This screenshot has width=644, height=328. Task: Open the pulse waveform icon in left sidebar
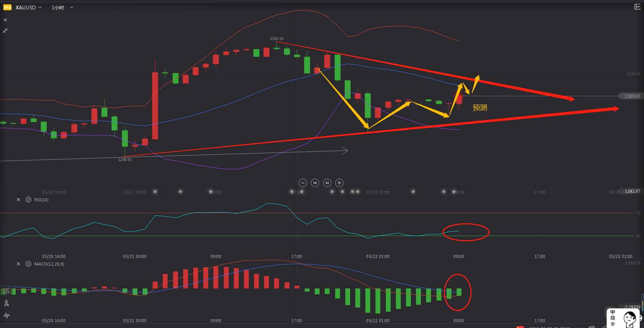7,316
